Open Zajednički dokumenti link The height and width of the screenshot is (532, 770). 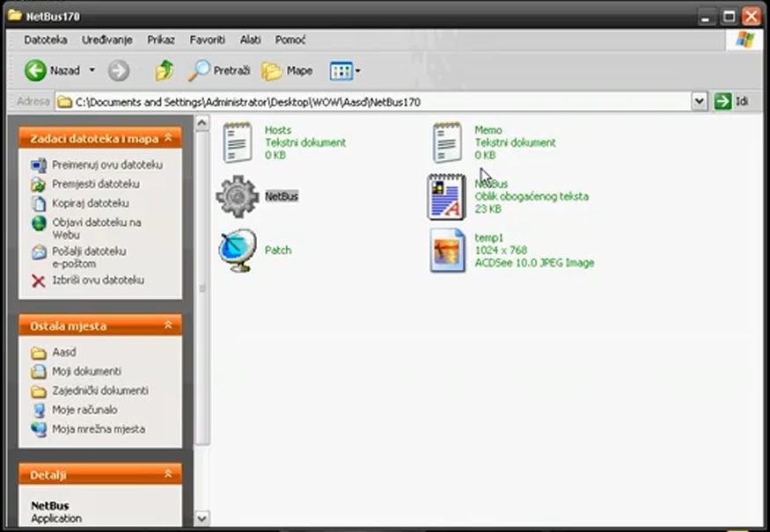[x=100, y=390]
